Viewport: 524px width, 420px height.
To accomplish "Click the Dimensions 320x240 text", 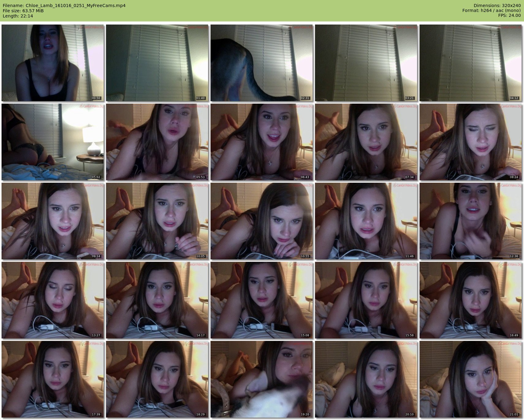I will pyautogui.click(x=497, y=6).
